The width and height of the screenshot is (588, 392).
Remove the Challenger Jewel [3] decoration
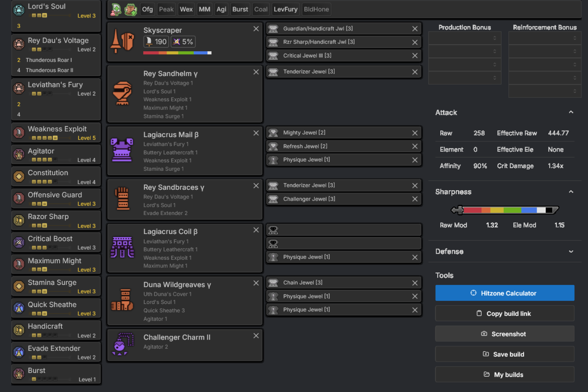point(415,199)
